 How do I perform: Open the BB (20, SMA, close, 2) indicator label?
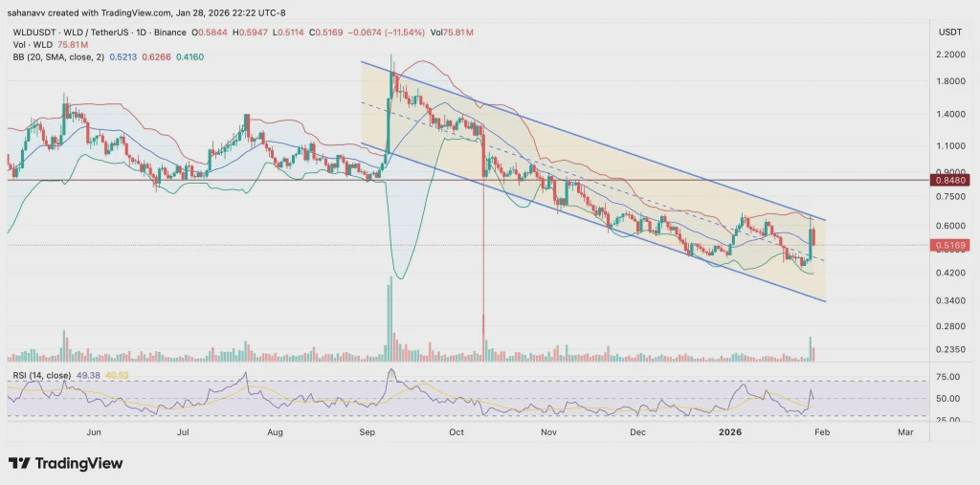(58, 56)
